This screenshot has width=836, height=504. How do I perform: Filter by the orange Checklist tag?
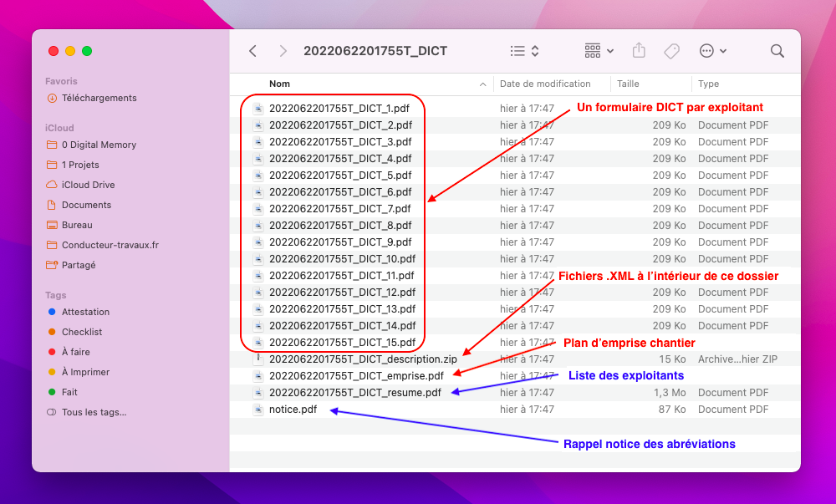click(74, 332)
